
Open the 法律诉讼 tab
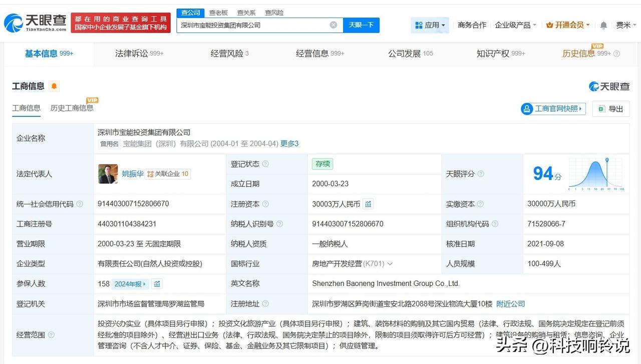139,54
